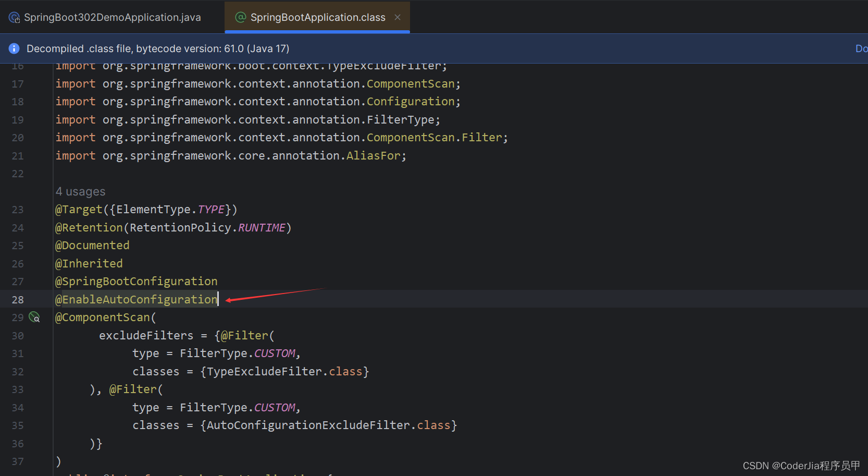Viewport: 868px width, 476px height.
Task: Click the SpringBoot302DemoApplication.java file icon
Action: click(15, 17)
